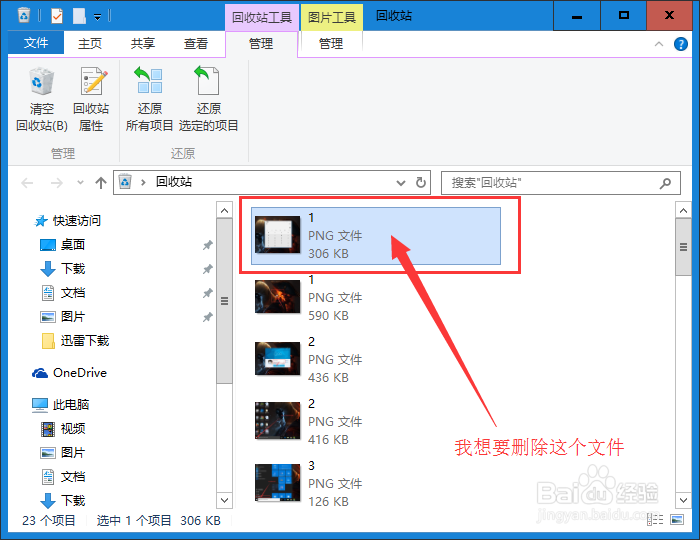Select 此电脑 in the navigation pane

tap(60, 405)
